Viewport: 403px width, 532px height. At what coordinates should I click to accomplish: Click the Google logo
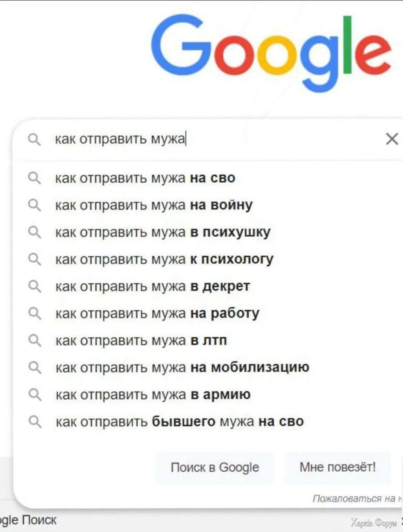point(271,53)
